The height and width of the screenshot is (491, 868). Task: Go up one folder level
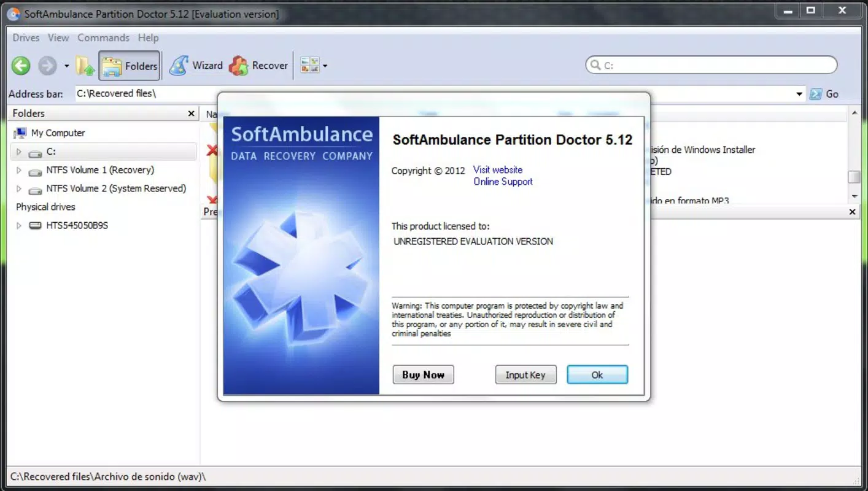click(85, 66)
